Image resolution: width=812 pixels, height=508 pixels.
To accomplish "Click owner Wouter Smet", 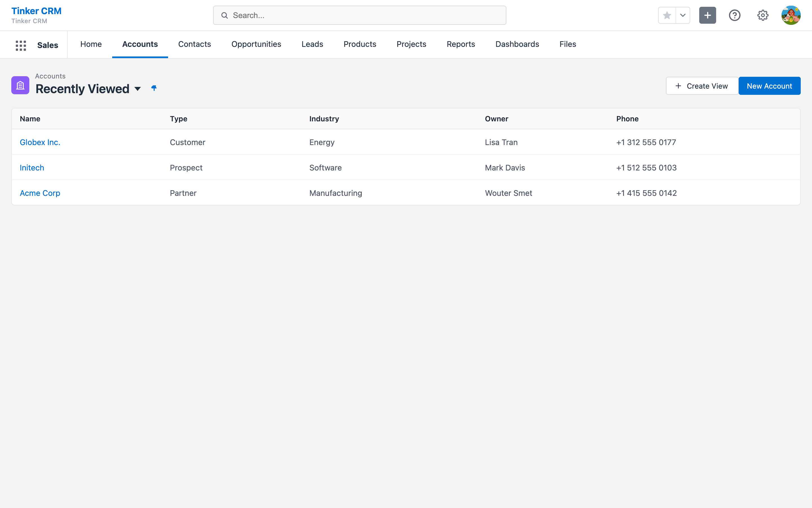I will click(x=508, y=193).
